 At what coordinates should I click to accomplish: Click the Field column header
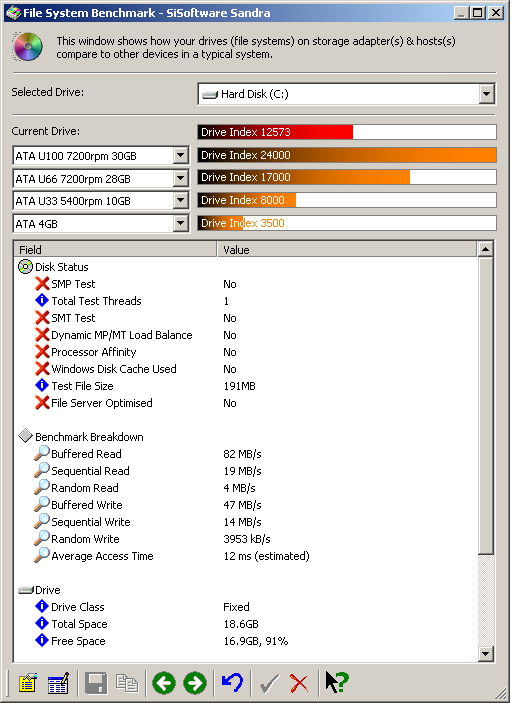click(115, 249)
